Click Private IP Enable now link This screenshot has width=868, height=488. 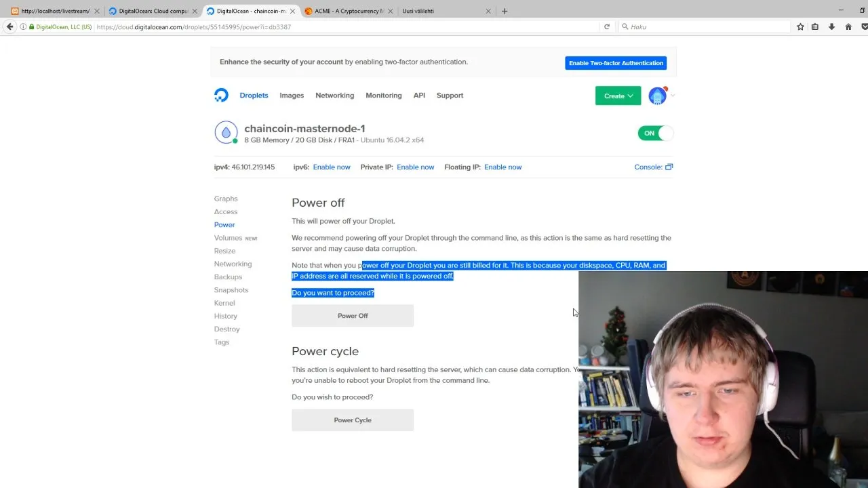click(x=415, y=167)
